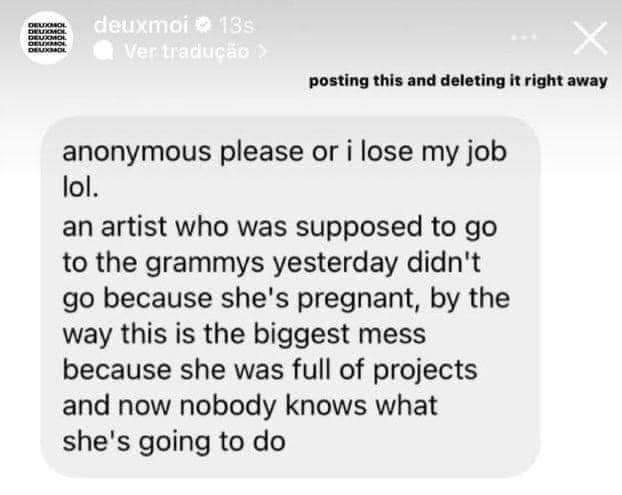Click the "she's pregnant" text line

coord(285,299)
